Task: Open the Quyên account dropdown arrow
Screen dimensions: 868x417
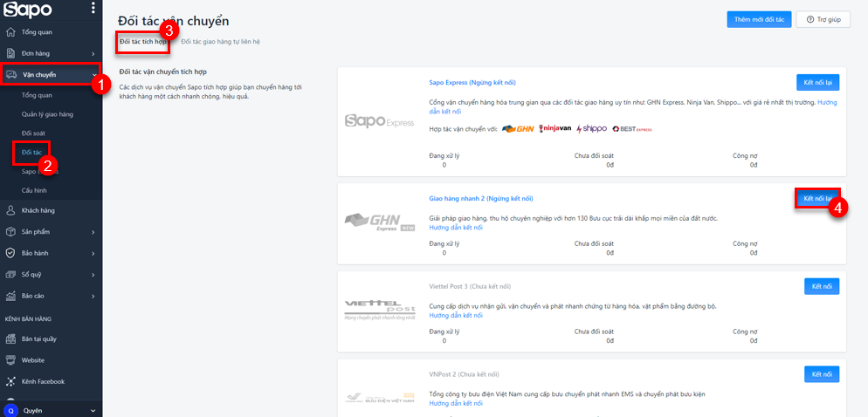Action: coord(93,411)
